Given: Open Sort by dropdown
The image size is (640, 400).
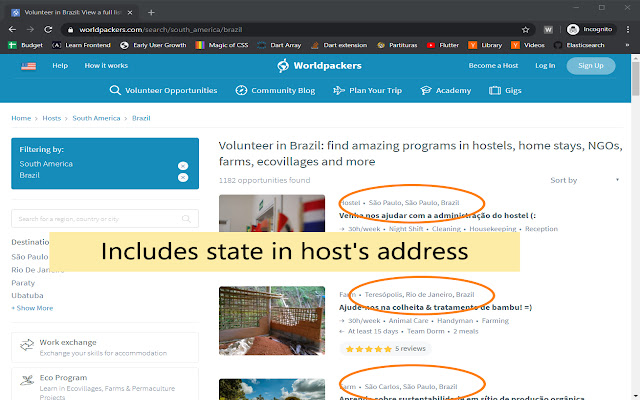Looking at the screenshot, I should (x=584, y=180).
